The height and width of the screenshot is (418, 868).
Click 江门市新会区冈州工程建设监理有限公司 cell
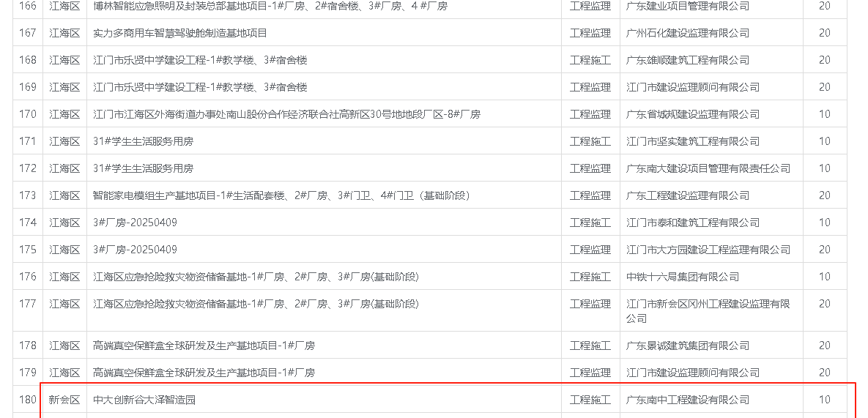[708, 310]
